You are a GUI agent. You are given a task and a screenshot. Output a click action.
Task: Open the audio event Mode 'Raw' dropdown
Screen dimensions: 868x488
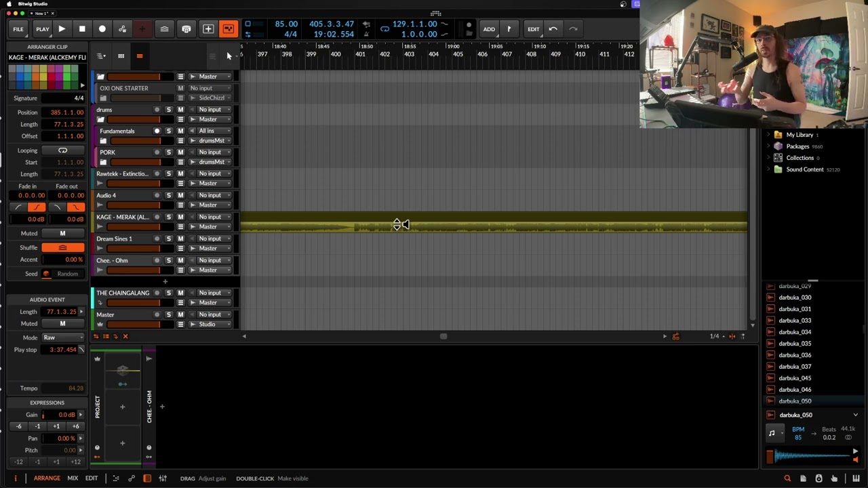tap(62, 338)
